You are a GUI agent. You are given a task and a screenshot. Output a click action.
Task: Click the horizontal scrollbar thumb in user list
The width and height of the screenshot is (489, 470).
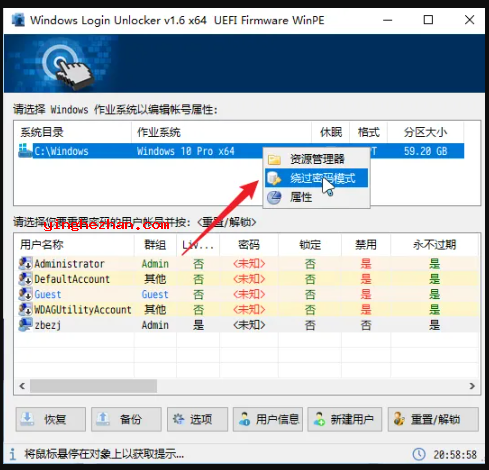pyautogui.click(x=93, y=386)
